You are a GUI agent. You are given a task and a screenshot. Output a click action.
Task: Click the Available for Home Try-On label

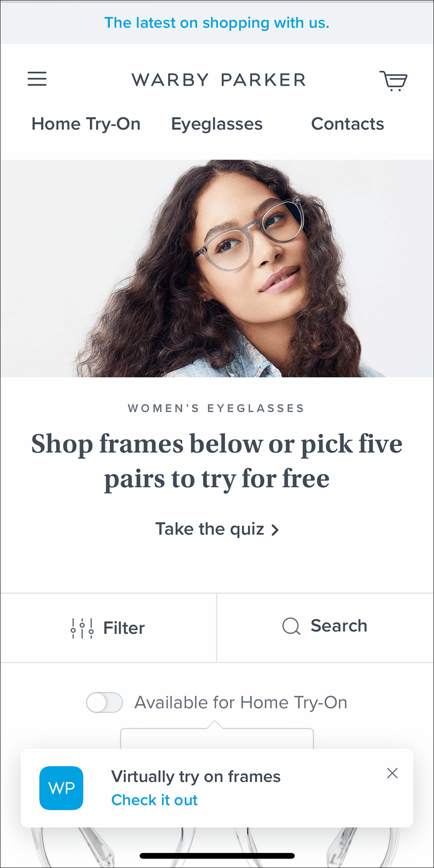click(241, 703)
